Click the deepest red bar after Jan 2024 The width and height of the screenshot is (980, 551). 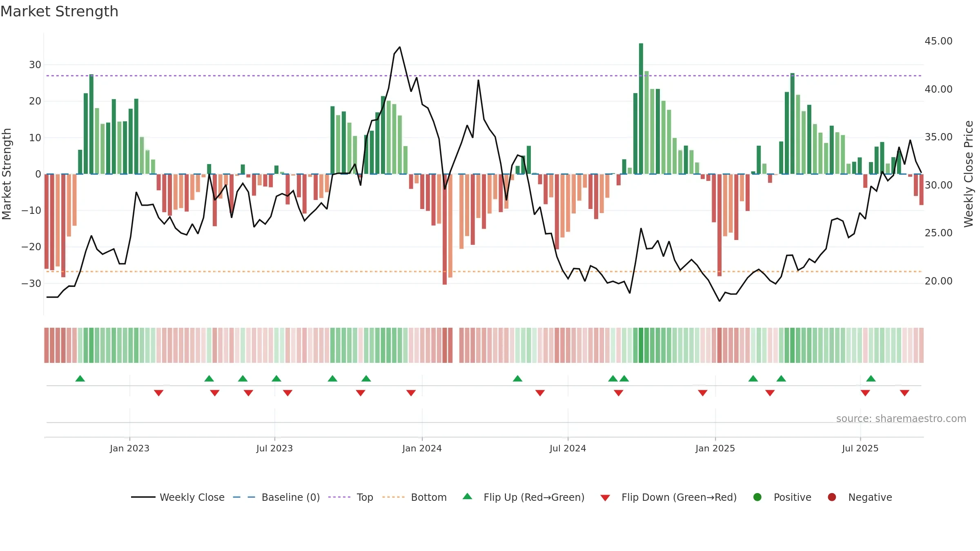click(x=445, y=229)
